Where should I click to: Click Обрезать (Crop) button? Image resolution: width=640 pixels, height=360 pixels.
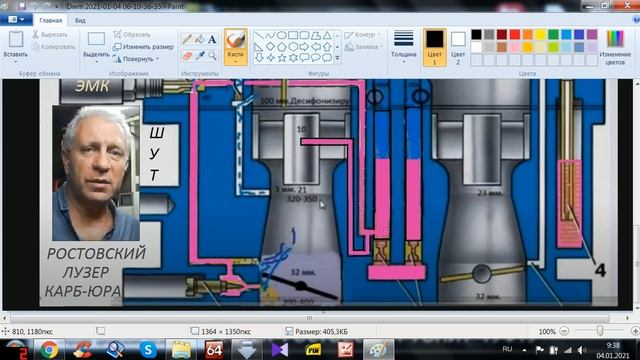132,35
